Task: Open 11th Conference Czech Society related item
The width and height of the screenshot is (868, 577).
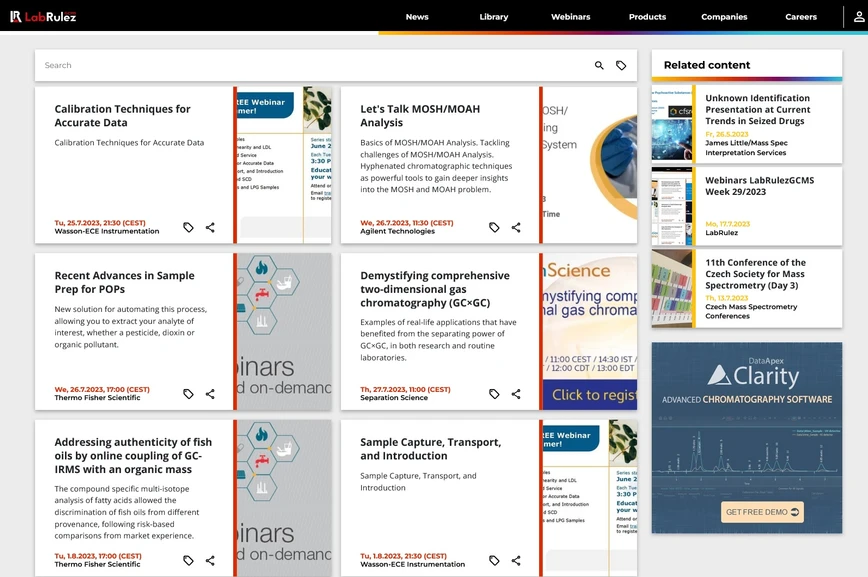Action: (755, 274)
